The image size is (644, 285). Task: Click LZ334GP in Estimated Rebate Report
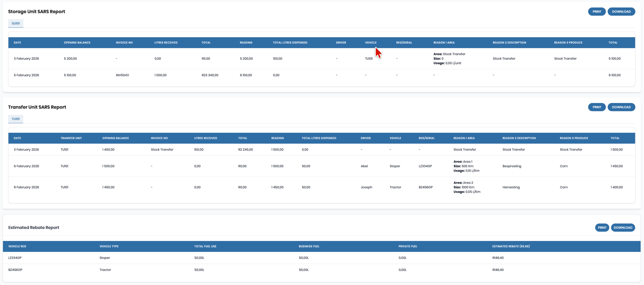15,258
